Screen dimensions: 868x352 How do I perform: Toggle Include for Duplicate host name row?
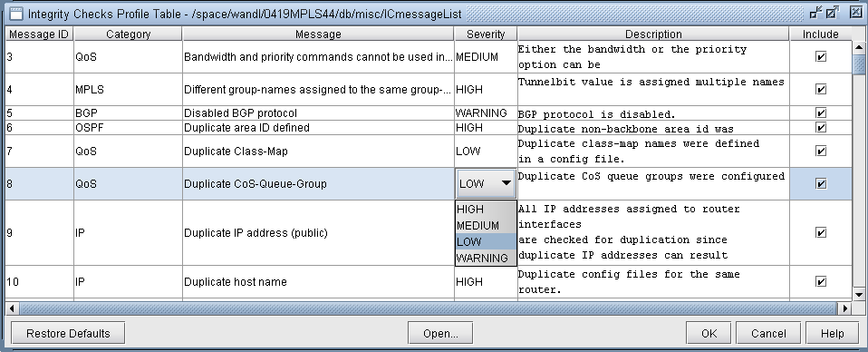point(820,281)
